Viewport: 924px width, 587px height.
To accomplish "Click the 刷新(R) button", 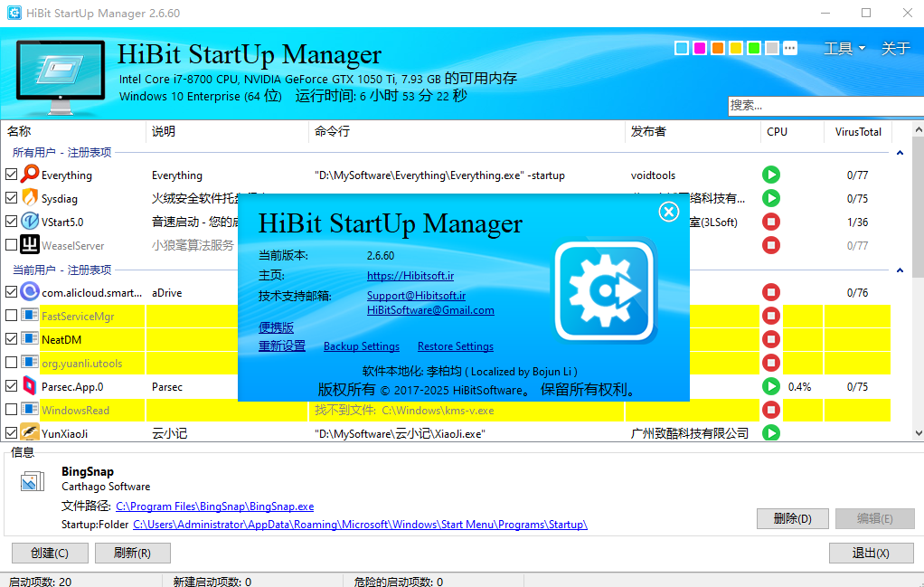I will coord(133,553).
